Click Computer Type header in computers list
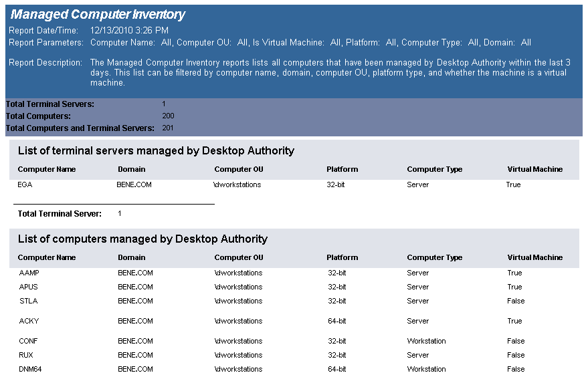Screen dimensions: 588x381 click(x=434, y=257)
